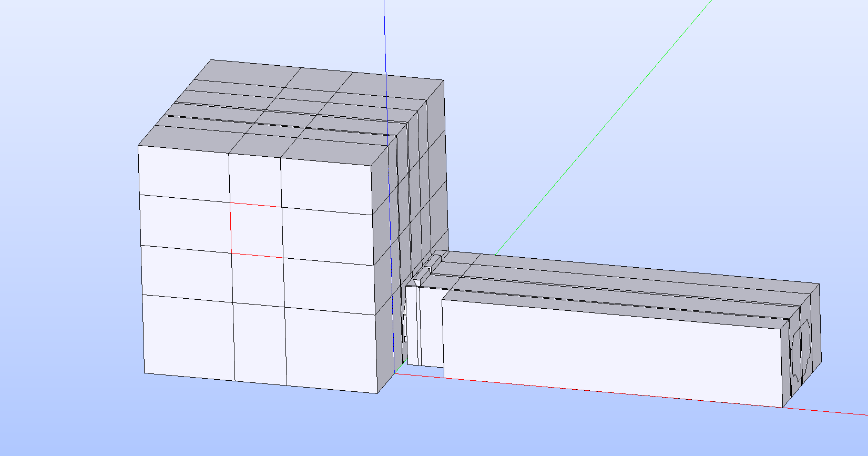Pick the bottom-left front corner vertex of the cube
Image resolution: width=868 pixels, height=456 pixels.
coord(145,373)
